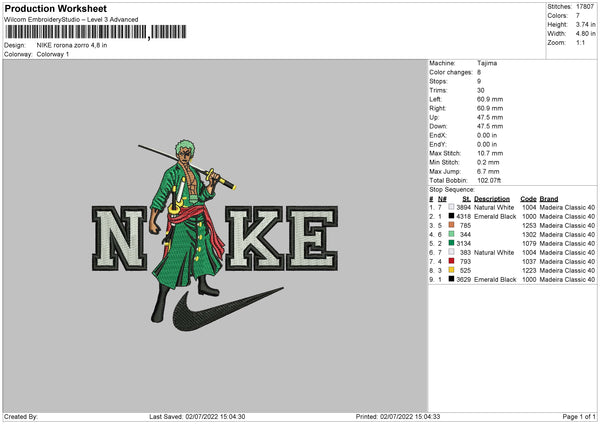Select the light green swatch next to 344
Viewport: 600px width, 424px height.
(452, 234)
